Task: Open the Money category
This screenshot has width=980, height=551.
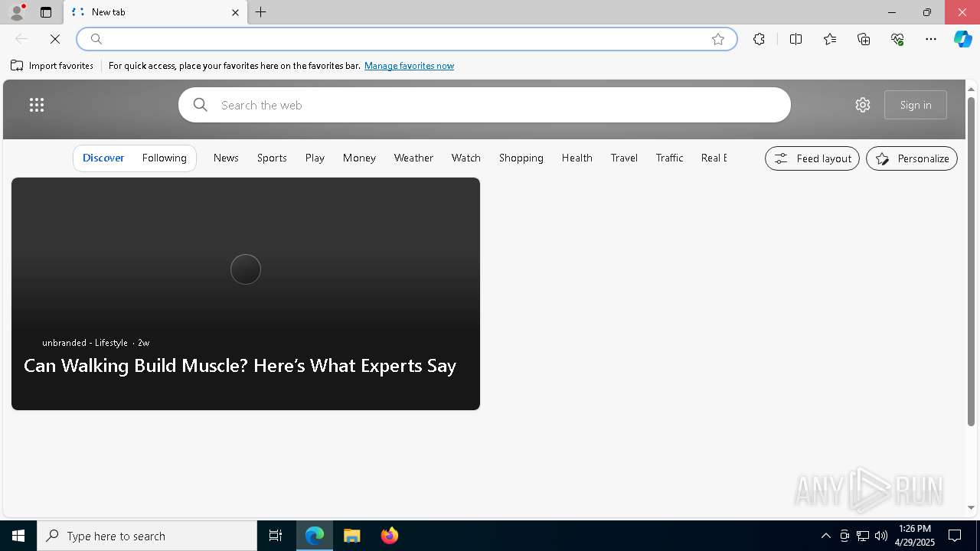Action: click(359, 158)
